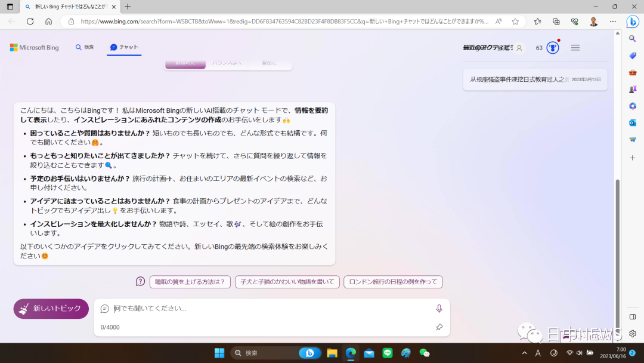The width and height of the screenshot is (644, 363).
Task: Open the Collections icon
Action: click(x=556, y=21)
